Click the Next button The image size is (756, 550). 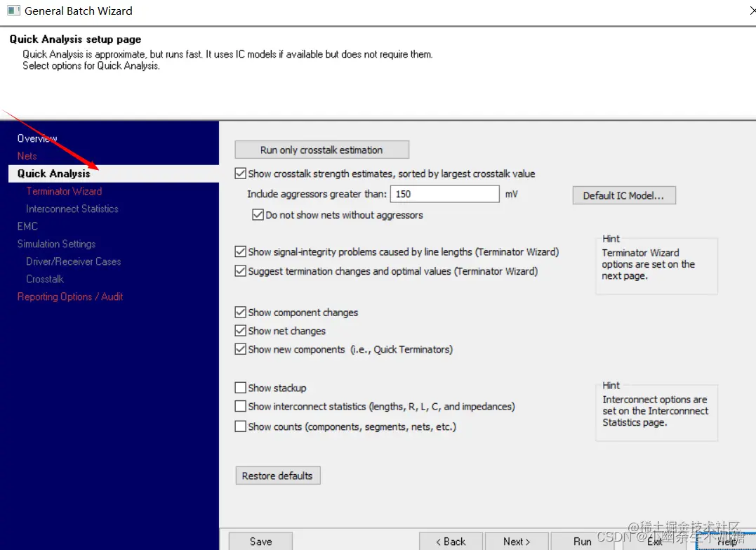(x=517, y=542)
